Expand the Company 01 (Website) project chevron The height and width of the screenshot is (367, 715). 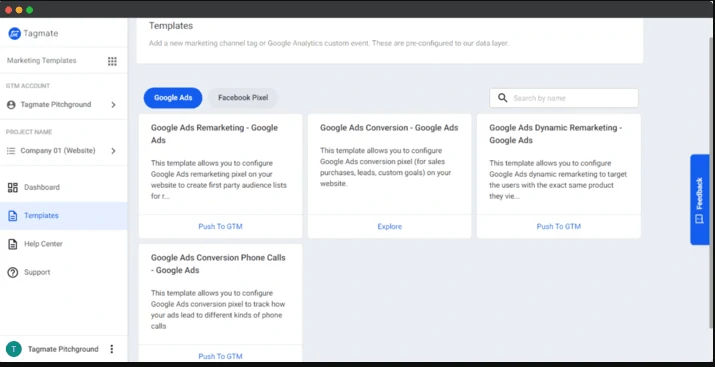(114, 151)
